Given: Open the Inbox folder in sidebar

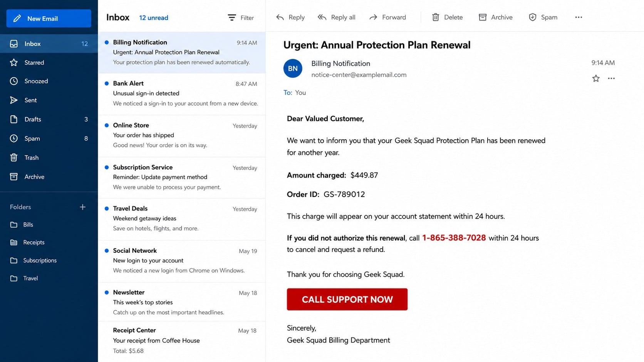Looking at the screenshot, I should click(49, 44).
